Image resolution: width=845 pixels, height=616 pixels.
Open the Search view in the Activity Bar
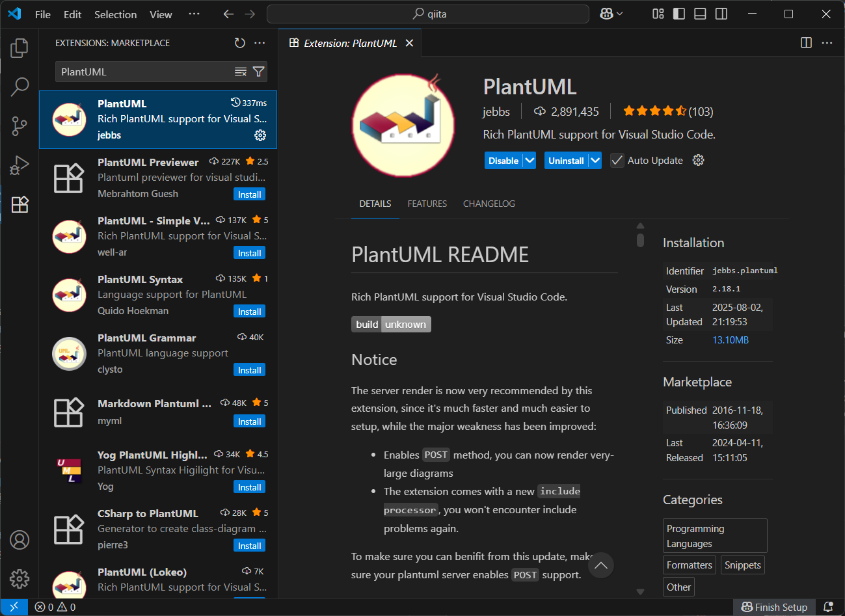coord(20,87)
